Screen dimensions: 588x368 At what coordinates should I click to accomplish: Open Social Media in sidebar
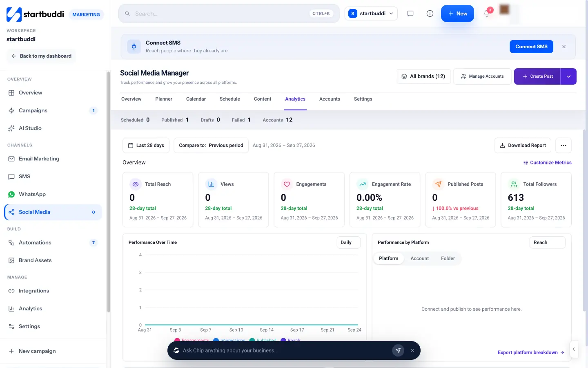tap(53, 212)
